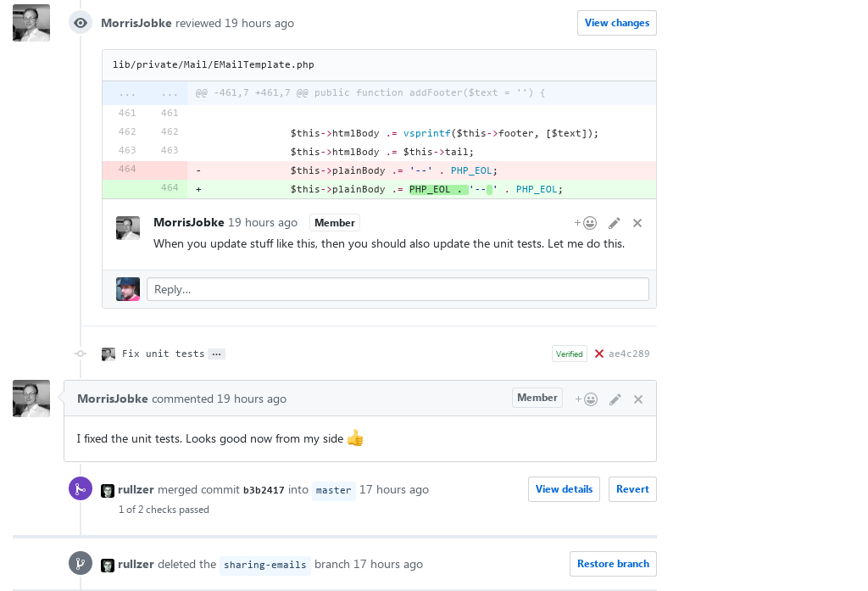Open the lib/private/Mail/EMailTemplate.php file path
This screenshot has height=591, width=868.
tap(213, 64)
